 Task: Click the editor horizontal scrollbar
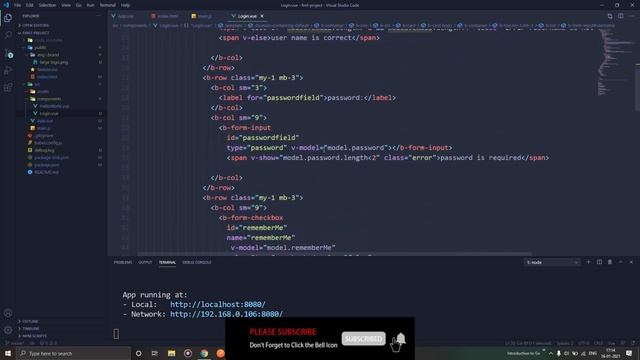335,254
